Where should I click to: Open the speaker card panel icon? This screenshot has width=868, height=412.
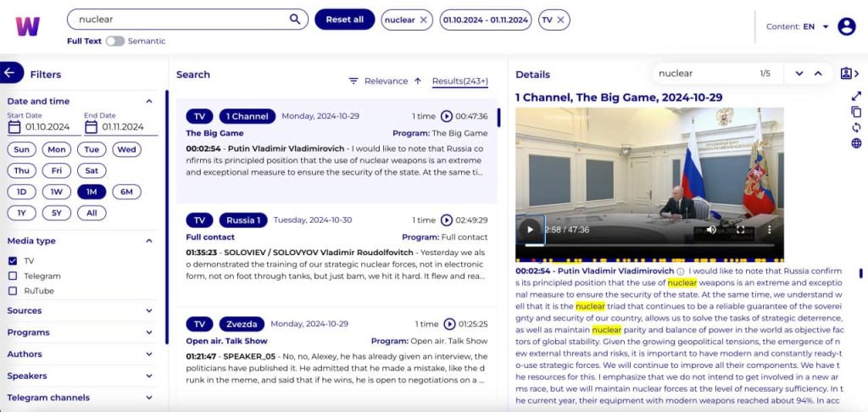pyautogui.click(x=849, y=74)
